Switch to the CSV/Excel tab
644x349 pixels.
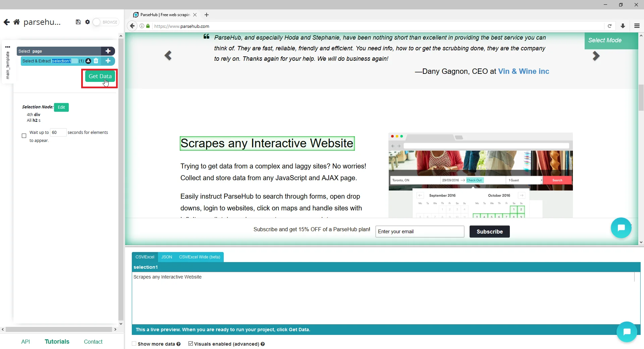coord(145,257)
